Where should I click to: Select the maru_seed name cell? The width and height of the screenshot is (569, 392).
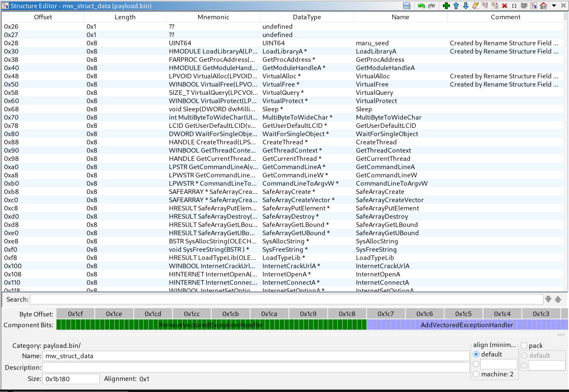coord(401,43)
